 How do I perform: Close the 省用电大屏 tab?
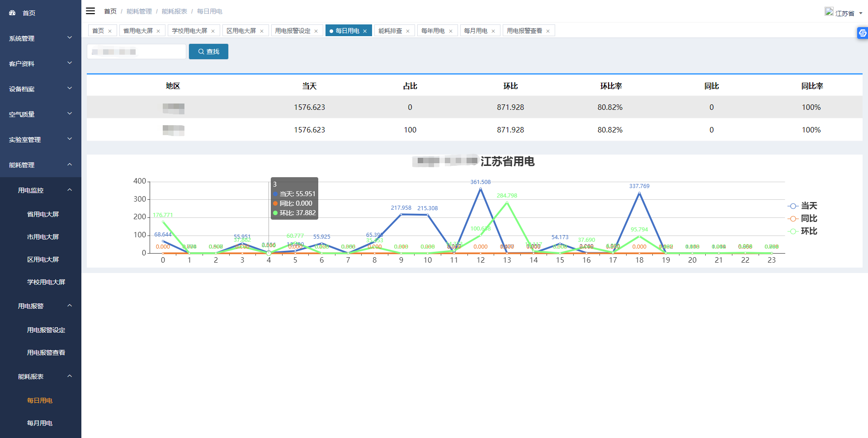(158, 31)
